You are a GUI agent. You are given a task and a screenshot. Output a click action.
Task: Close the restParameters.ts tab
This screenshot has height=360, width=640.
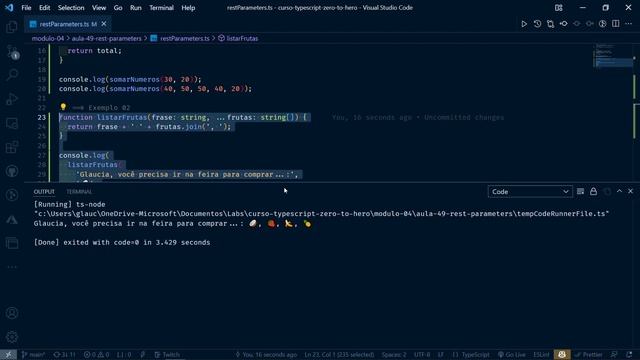[104, 24]
